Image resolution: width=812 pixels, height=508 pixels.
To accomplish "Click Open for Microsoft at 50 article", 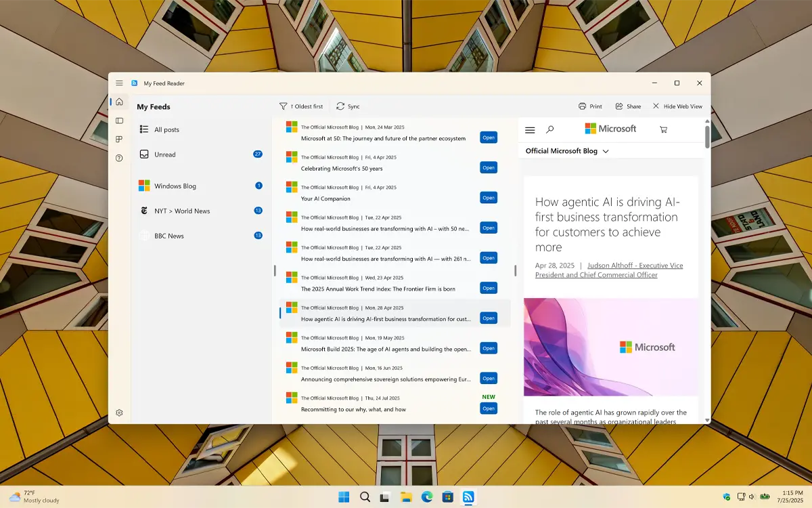I will tap(489, 137).
